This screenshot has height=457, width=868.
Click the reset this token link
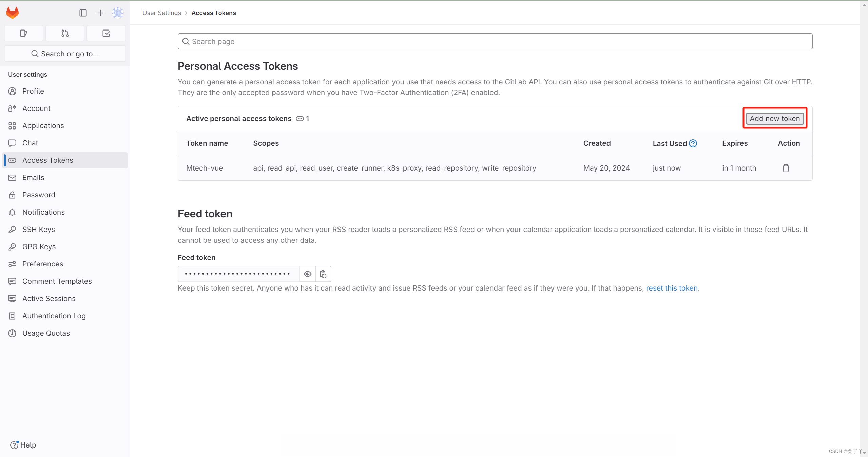[672, 288]
